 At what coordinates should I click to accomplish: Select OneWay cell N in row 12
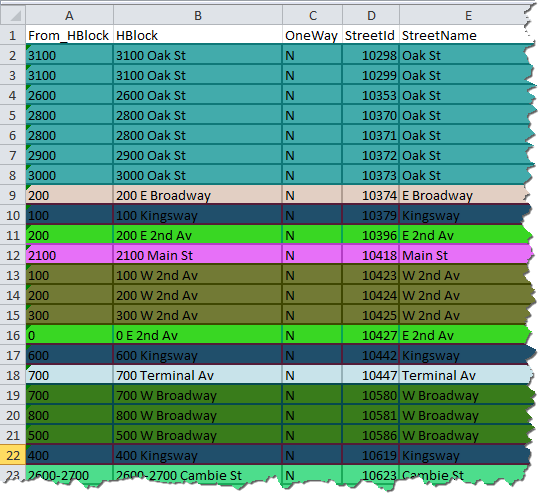pyautogui.click(x=313, y=255)
